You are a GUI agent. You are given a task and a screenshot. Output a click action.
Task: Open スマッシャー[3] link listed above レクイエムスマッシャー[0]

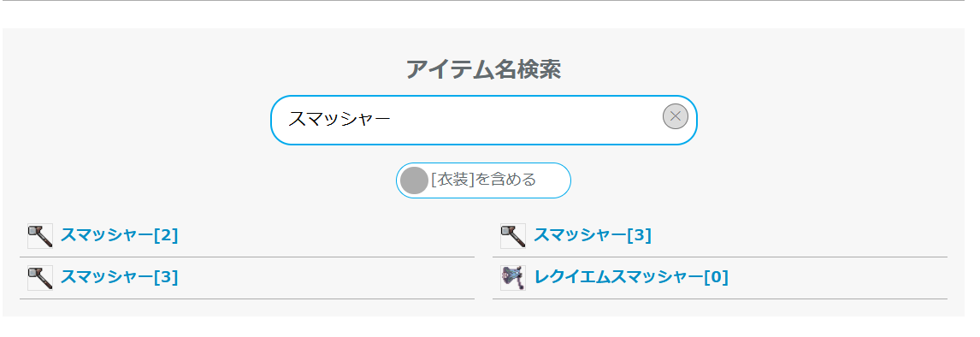[593, 236]
